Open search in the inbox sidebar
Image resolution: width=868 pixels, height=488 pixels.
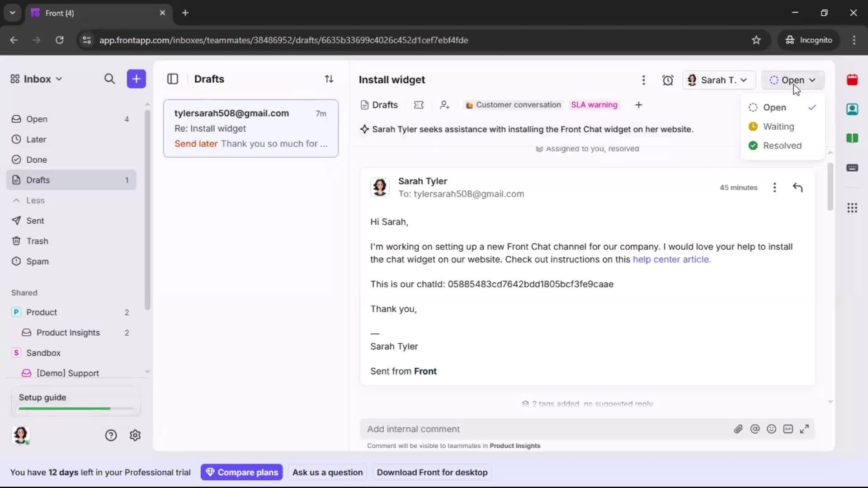(109, 79)
